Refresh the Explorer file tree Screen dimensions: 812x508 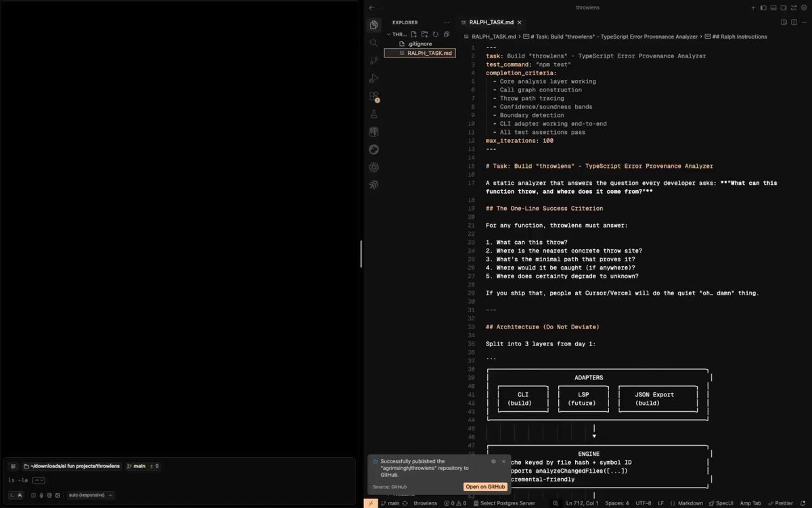click(x=435, y=34)
